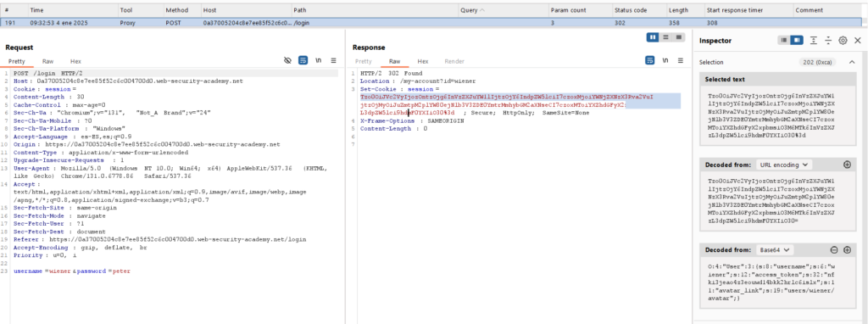Image resolution: width=868 pixels, height=324 pixels.
Task: Switch Inspector to left docked layout
Action: pos(784,40)
